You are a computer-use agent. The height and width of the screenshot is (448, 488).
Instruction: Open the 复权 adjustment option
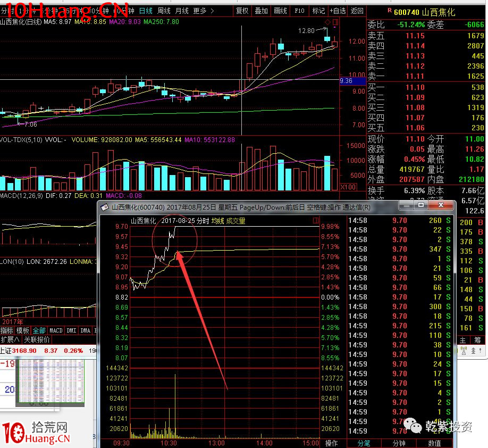242,11
